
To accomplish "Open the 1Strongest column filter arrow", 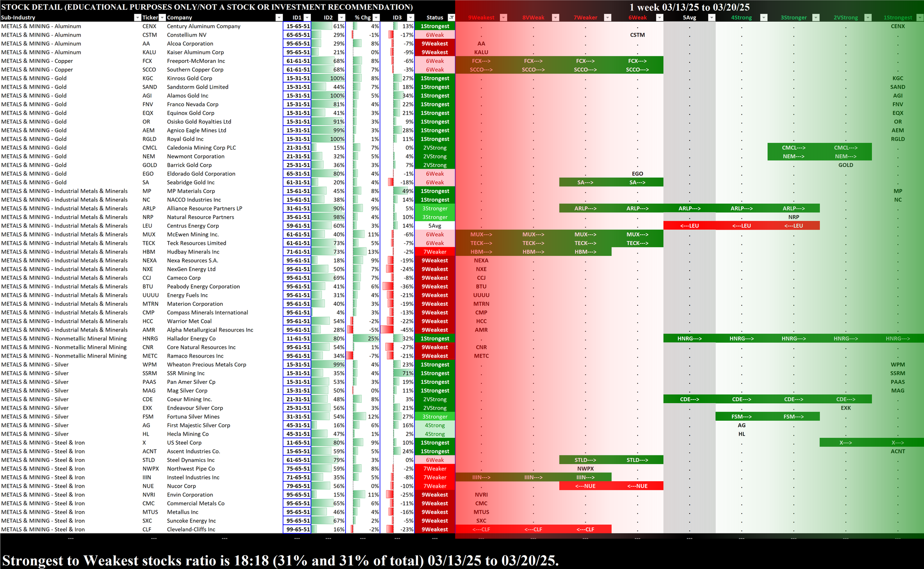I will [x=919, y=18].
